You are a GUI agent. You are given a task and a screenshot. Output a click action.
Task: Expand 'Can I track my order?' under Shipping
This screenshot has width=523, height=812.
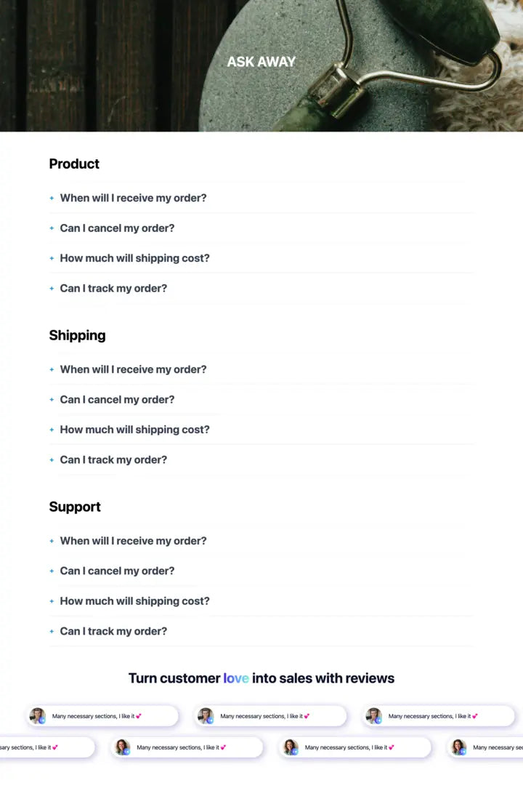(113, 459)
